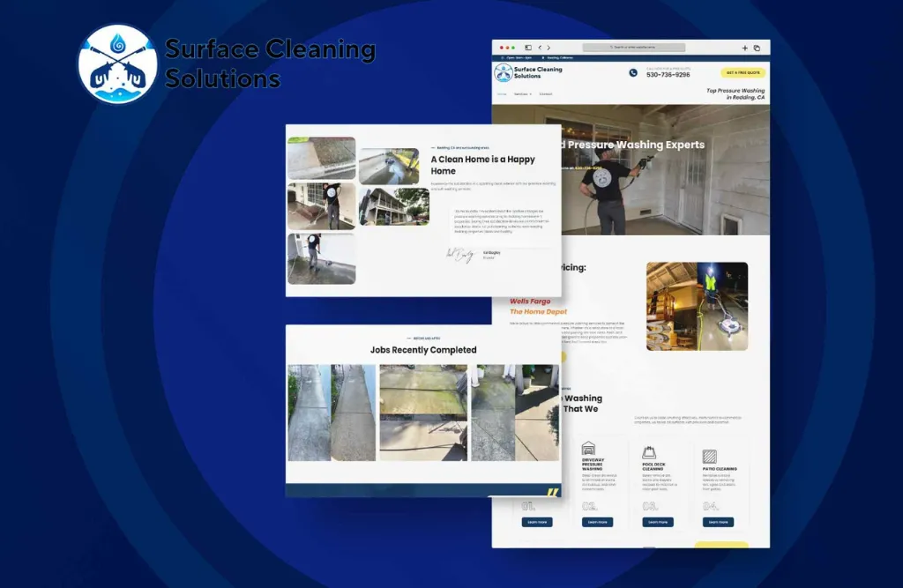Open the Contact navigation item
This screenshot has height=588, width=903.
(x=545, y=93)
